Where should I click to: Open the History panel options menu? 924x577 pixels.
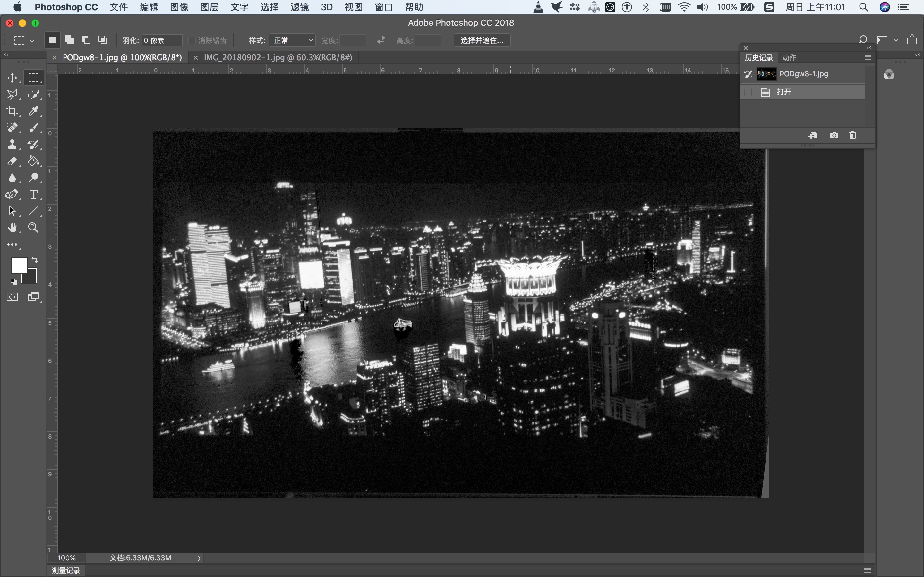coord(868,58)
